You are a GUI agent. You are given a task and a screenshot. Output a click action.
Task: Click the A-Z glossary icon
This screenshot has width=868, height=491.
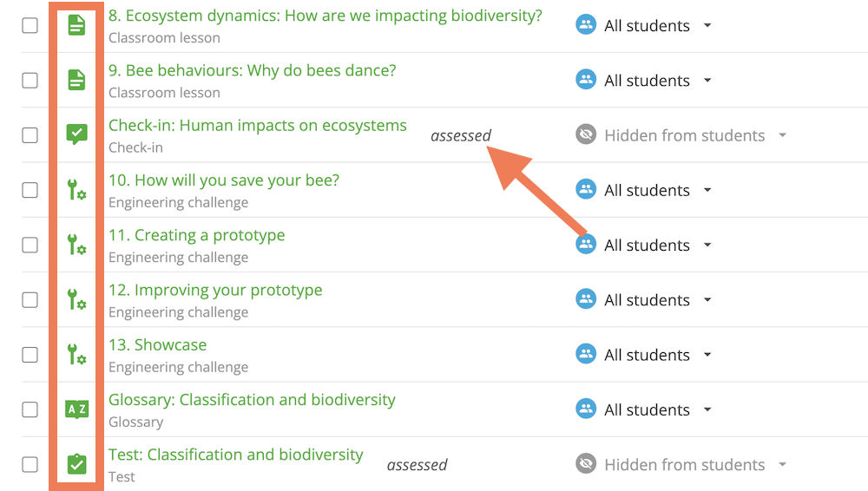pos(77,409)
